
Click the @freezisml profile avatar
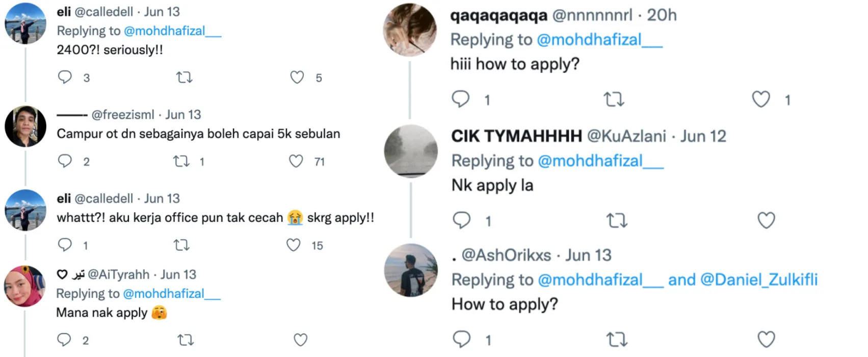(25, 126)
